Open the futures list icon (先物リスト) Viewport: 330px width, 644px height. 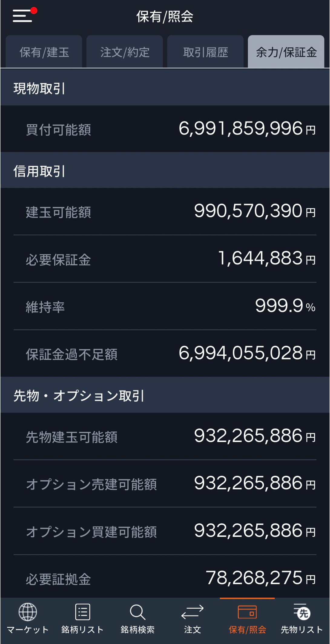coord(302,612)
